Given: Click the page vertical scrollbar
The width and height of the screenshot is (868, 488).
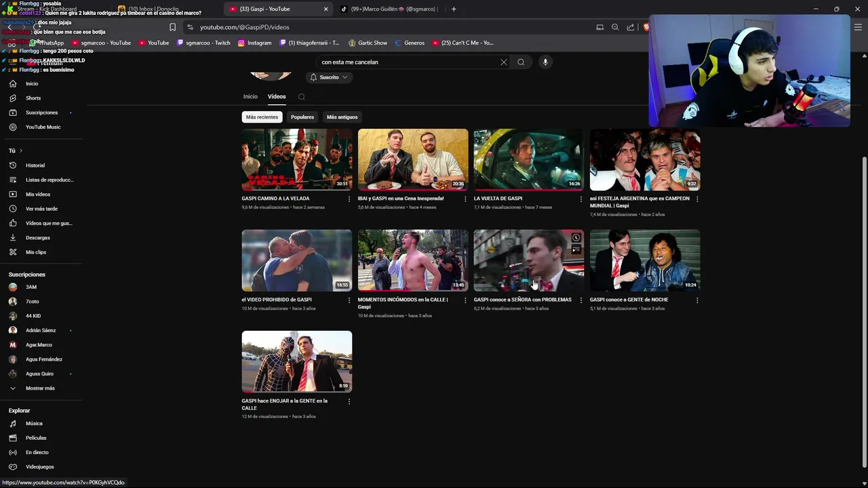Looking at the screenshot, I should pos(863,312).
